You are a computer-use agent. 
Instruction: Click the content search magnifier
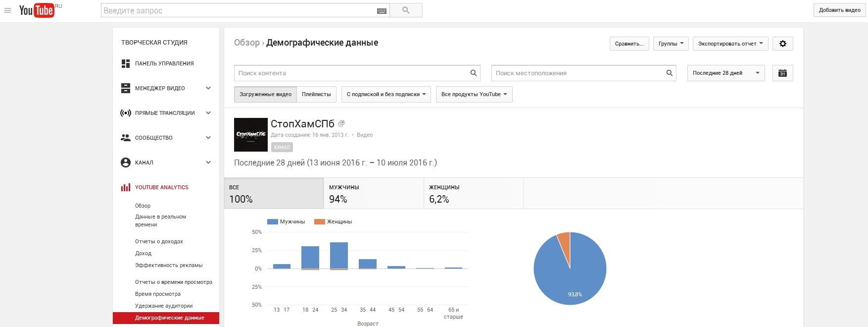[x=474, y=73]
